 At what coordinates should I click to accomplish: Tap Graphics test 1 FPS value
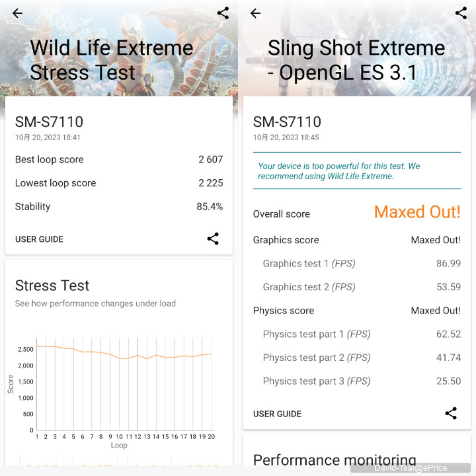pyautogui.click(x=448, y=264)
